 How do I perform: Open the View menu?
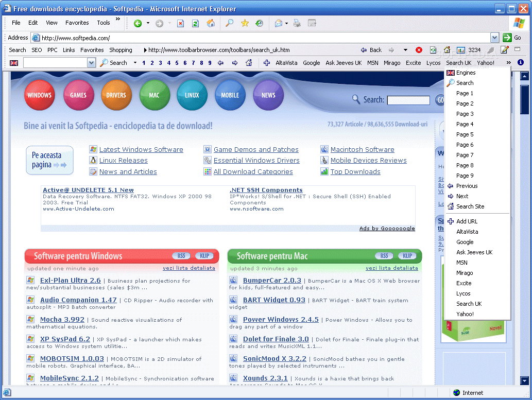pyautogui.click(x=52, y=23)
